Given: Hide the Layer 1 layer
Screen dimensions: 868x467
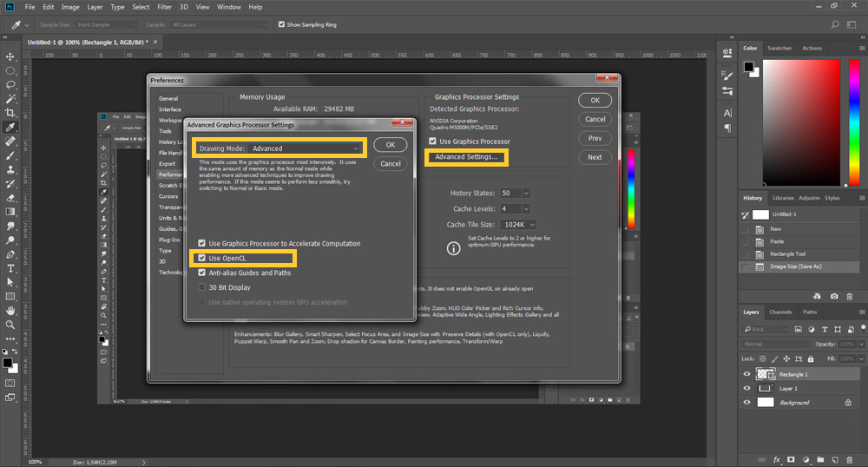Looking at the screenshot, I should (x=746, y=388).
